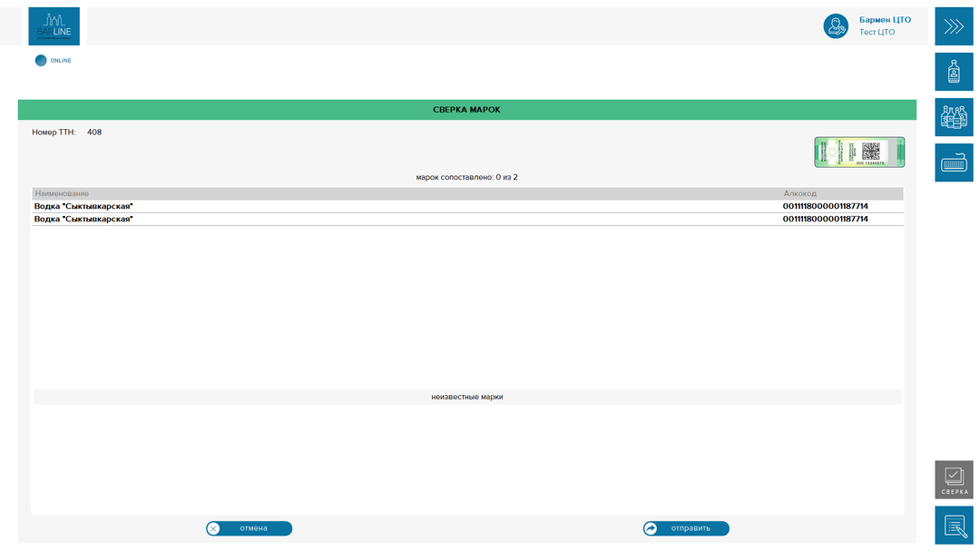Image resolution: width=980 pixels, height=551 pixels.
Task: Click the отправить send button
Action: click(x=686, y=528)
